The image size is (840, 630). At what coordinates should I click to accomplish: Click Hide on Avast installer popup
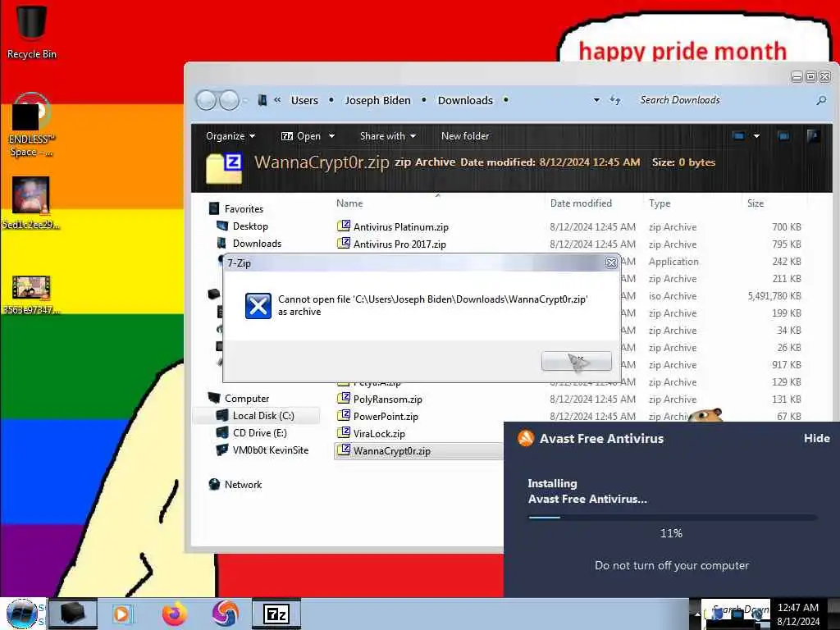point(816,438)
